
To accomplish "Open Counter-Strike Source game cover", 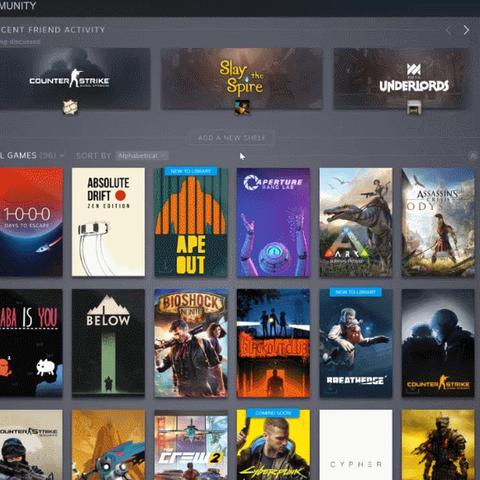I will 31,445.
